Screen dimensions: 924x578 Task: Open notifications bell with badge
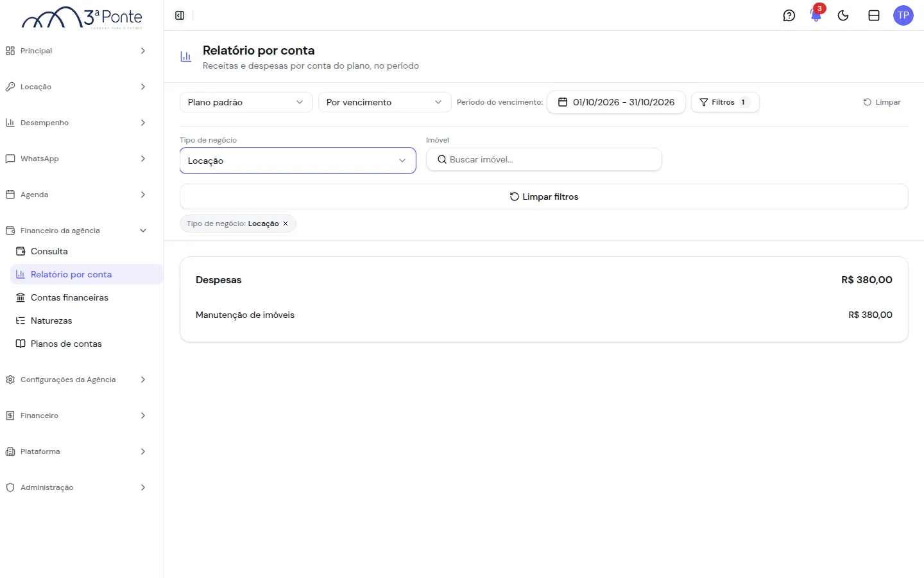click(x=816, y=15)
